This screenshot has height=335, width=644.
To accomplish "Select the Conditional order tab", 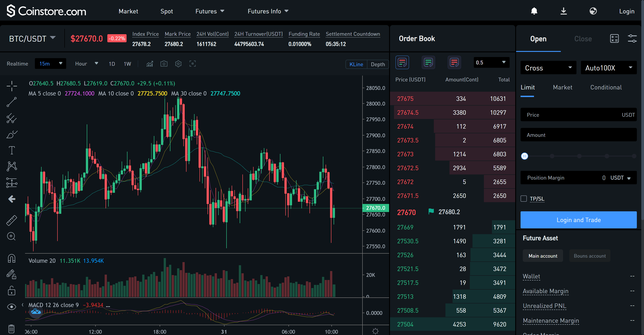I will (605, 87).
